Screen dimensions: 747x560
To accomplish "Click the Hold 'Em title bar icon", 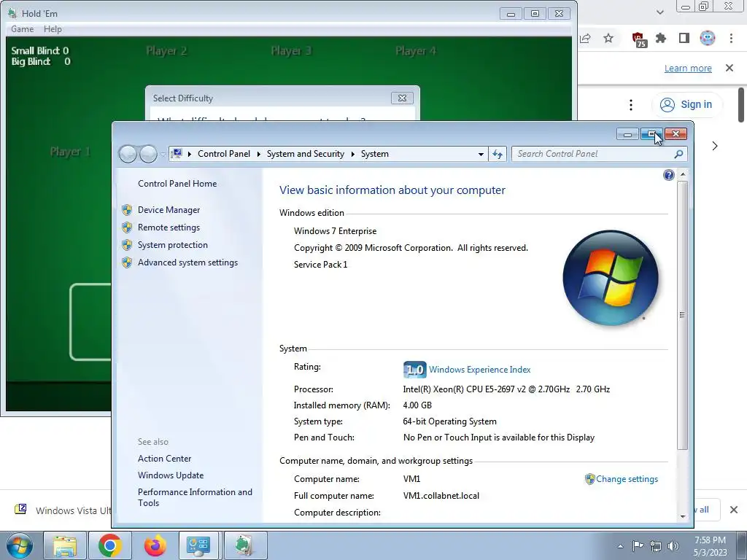I will click(12, 13).
